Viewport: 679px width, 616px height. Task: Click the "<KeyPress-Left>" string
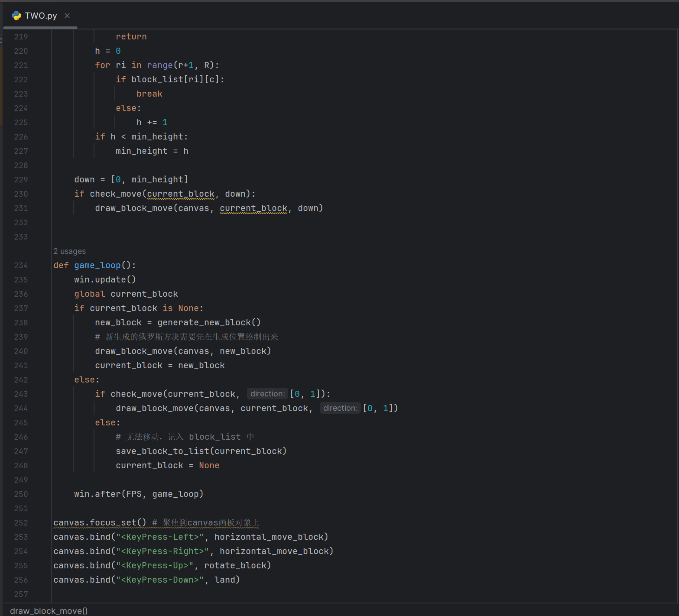pos(160,537)
